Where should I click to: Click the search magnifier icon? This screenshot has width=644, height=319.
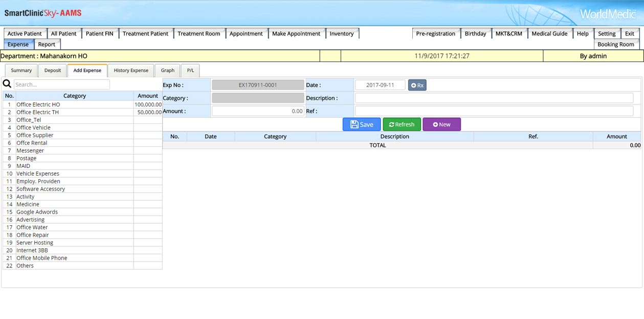[x=7, y=84]
